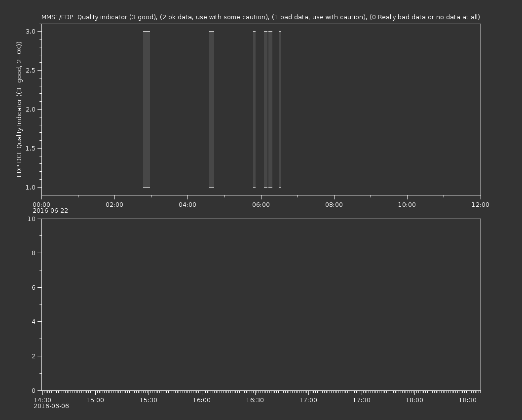Select the 15:30 tick label on bottom plot
This screenshot has height=420, width=522.
point(148,400)
